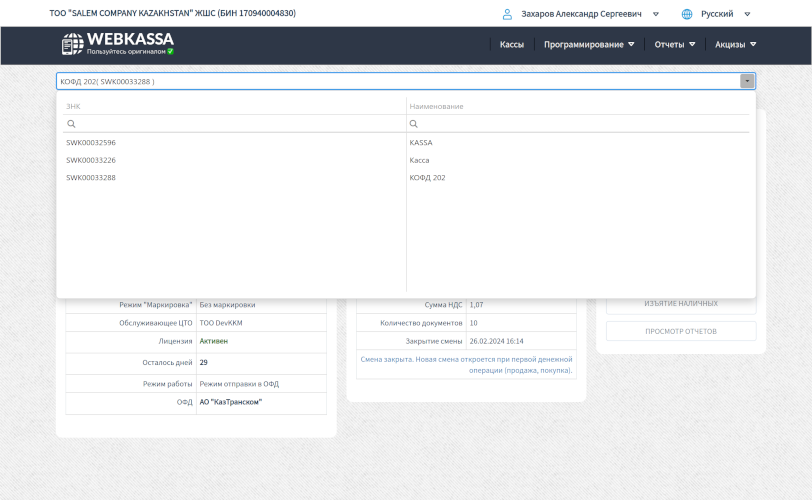Click search icon in Наименование column
The height and width of the screenshot is (500, 812).
[413, 124]
